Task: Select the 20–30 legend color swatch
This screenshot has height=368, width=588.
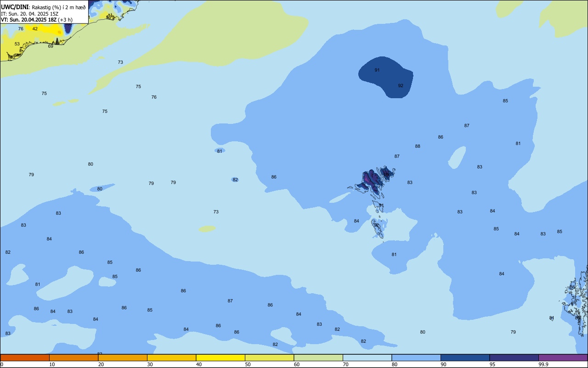Action: click(x=123, y=357)
